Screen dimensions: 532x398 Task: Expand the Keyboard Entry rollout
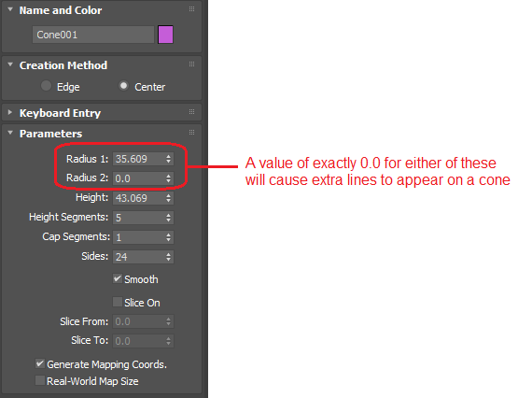coord(10,112)
